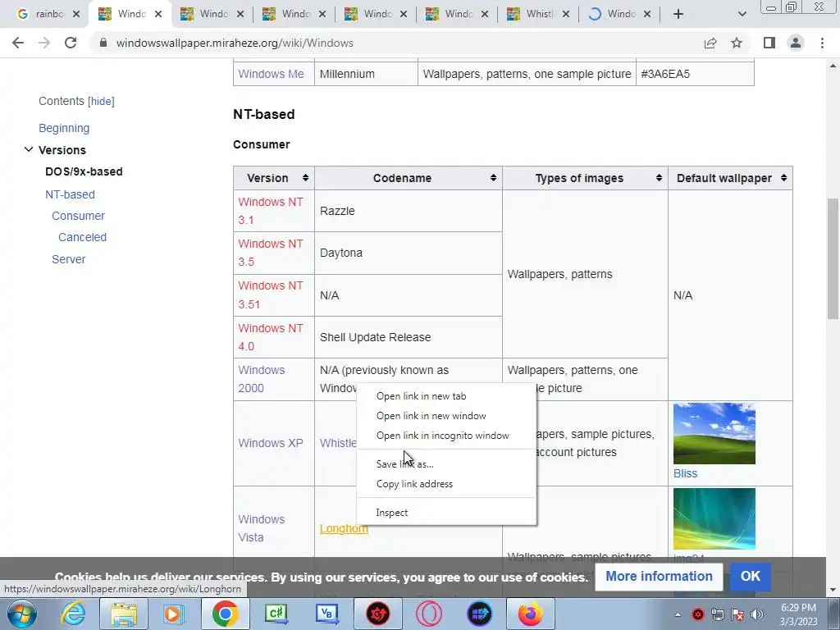Open volume control in system tray
840x630 pixels.
tap(757, 614)
